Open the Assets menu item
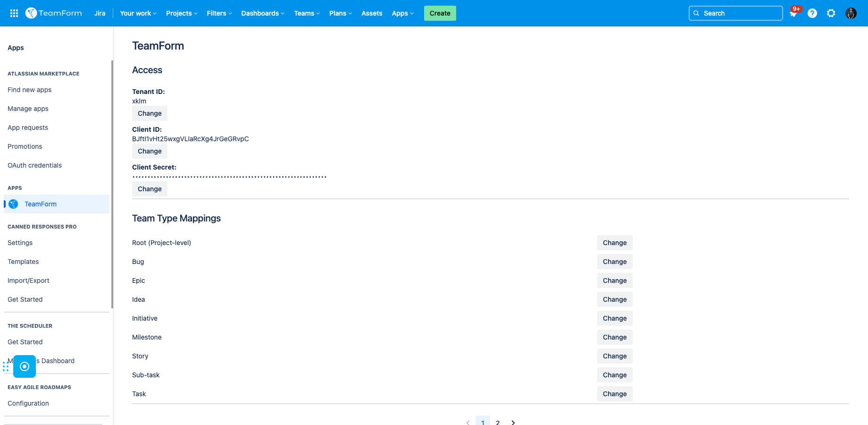868x425 pixels. [x=372, y=13]
